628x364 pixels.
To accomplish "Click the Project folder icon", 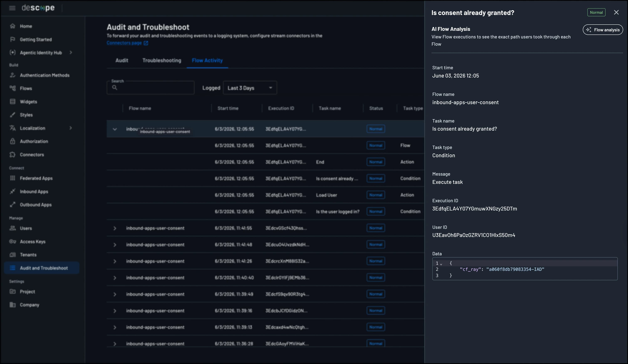I will [13, 291].
